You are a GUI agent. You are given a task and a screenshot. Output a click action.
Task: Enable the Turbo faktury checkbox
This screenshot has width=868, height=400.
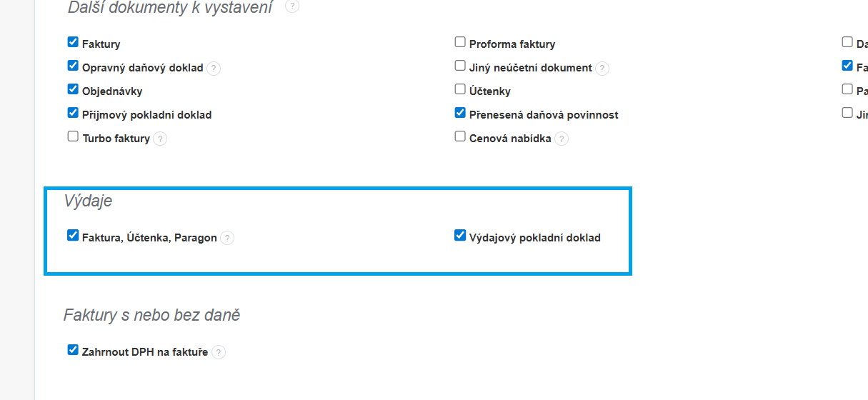[x=73, y=136]
